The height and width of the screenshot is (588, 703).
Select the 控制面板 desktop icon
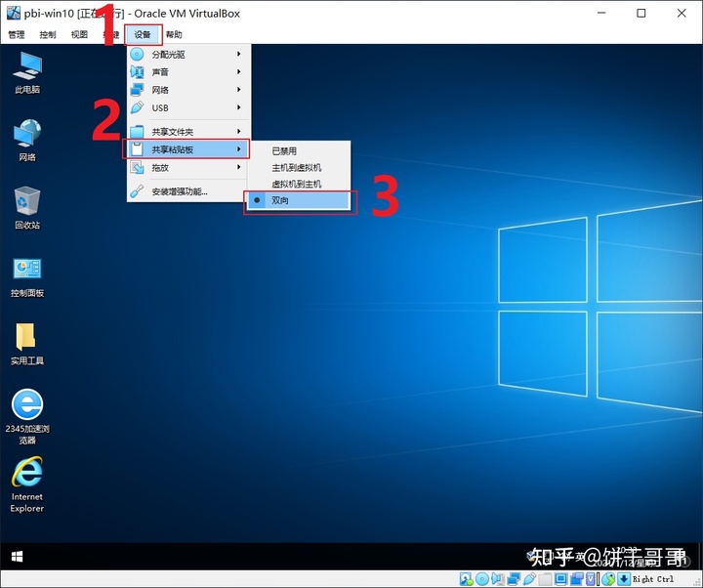coord(27,277)
